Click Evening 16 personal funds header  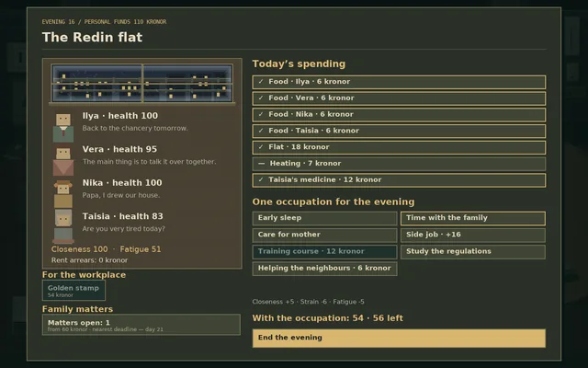pyautogui.click(x=104, y=22)
